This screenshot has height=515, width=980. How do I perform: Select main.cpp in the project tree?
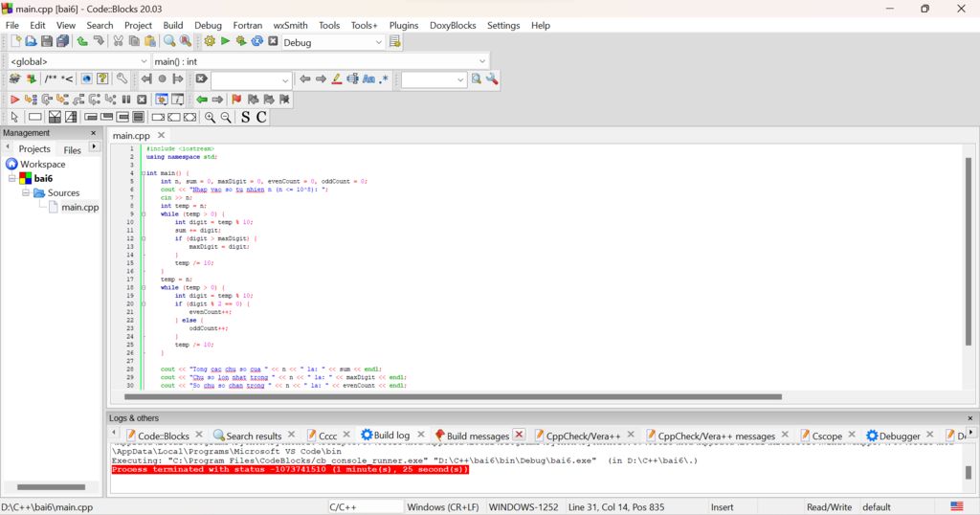point(80,207)
